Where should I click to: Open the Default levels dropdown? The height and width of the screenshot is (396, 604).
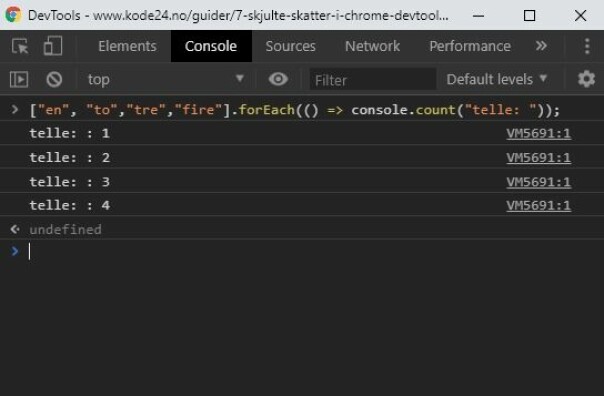(x=497, y=79)
